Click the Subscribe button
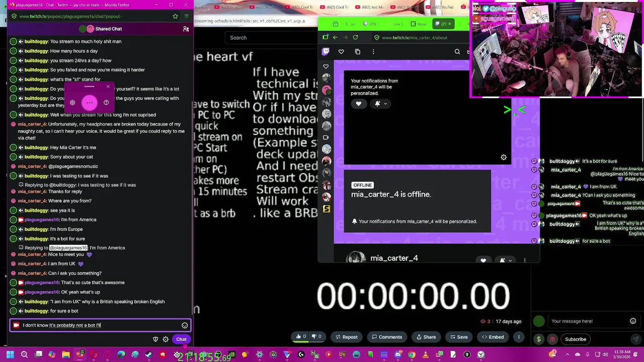 pos(576,339)
